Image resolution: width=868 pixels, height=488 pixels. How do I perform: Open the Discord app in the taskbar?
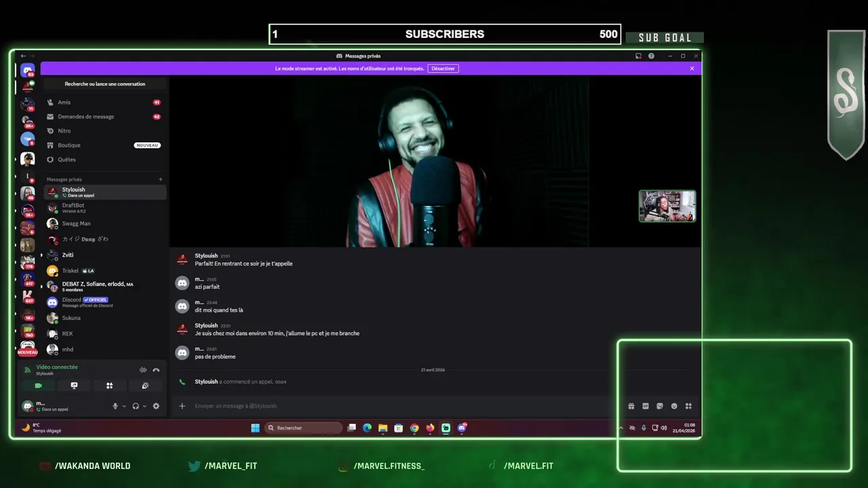(462, 428)
